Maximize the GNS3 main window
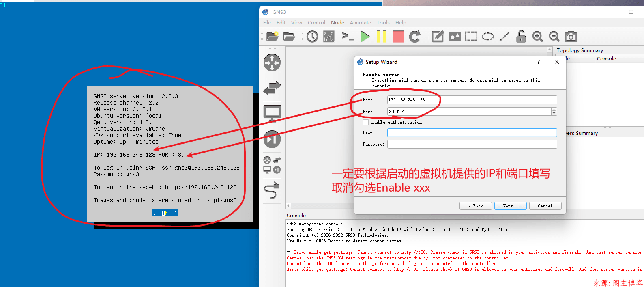The width and height of the screenshot is (644, 287). [631, 12]
